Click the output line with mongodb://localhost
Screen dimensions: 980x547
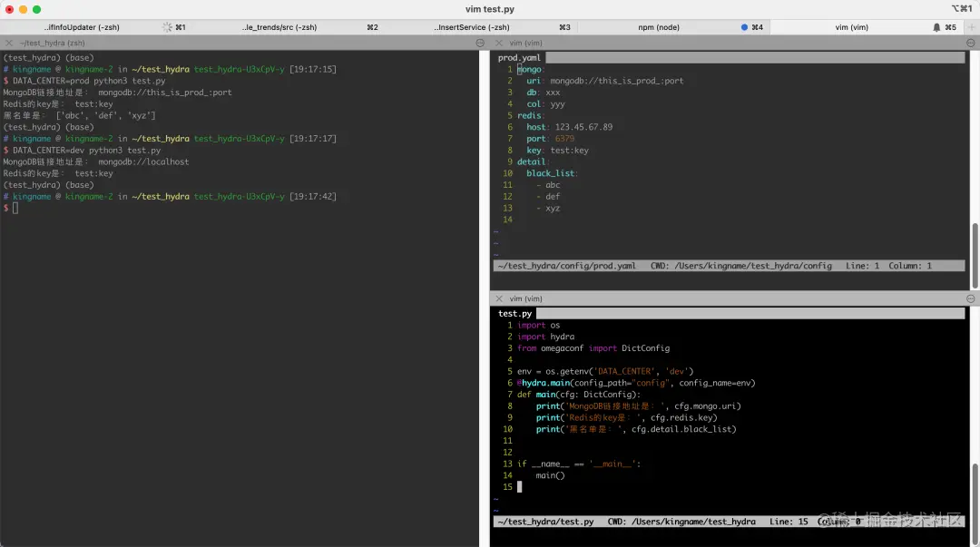95,161
